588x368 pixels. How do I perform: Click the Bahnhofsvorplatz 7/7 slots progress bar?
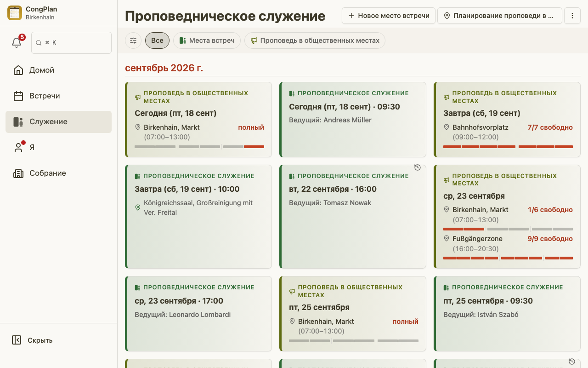pos(508,147)
